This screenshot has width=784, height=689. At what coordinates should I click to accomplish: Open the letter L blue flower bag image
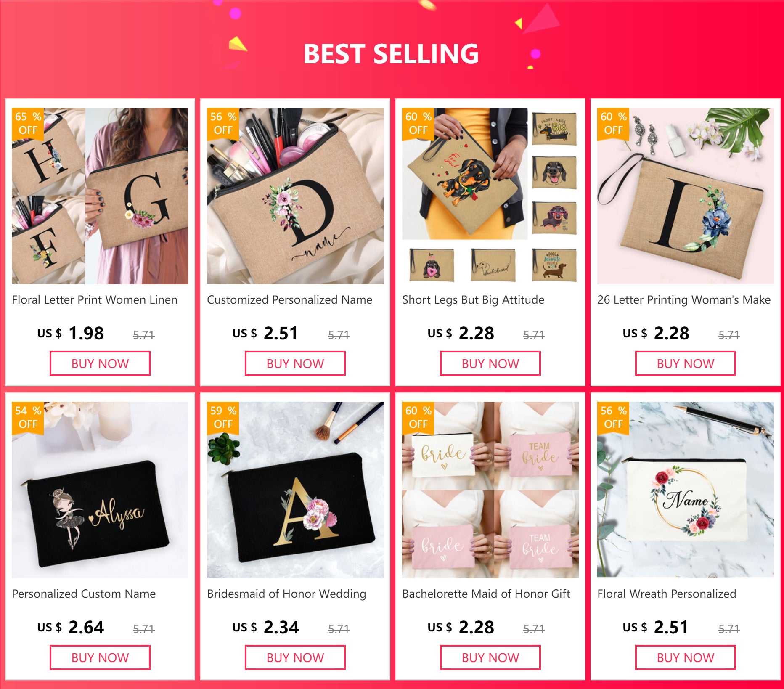(686, 196)
